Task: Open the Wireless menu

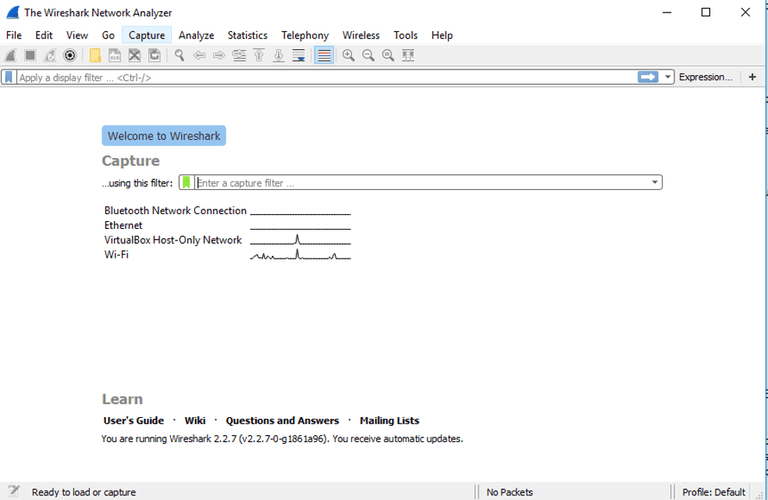Action: 360,35
